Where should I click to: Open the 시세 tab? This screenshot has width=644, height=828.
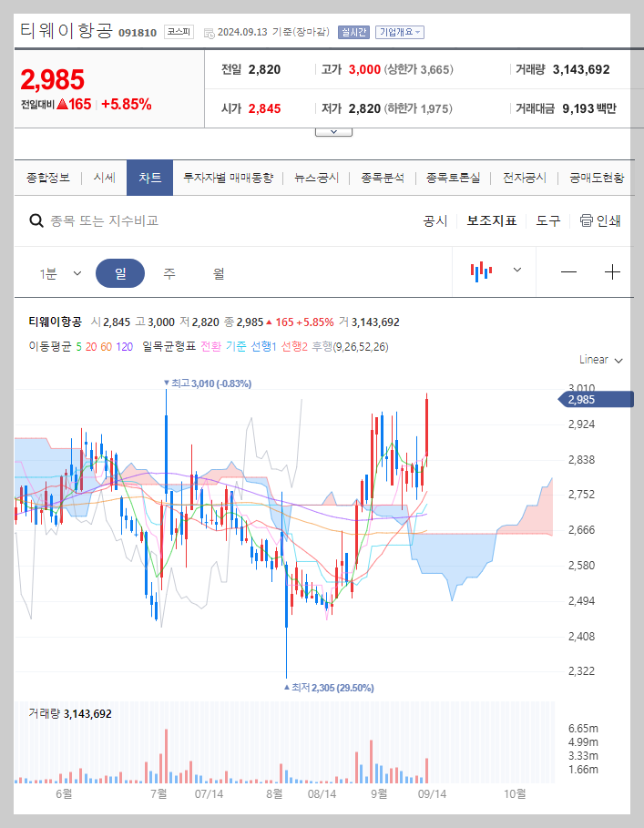(x=105, y=178)
